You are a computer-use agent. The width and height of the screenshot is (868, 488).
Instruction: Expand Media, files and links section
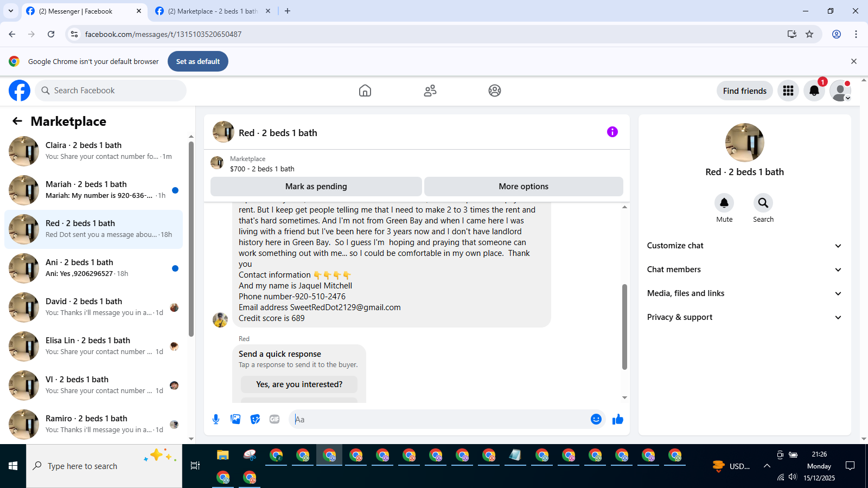(x=744, y=293)
